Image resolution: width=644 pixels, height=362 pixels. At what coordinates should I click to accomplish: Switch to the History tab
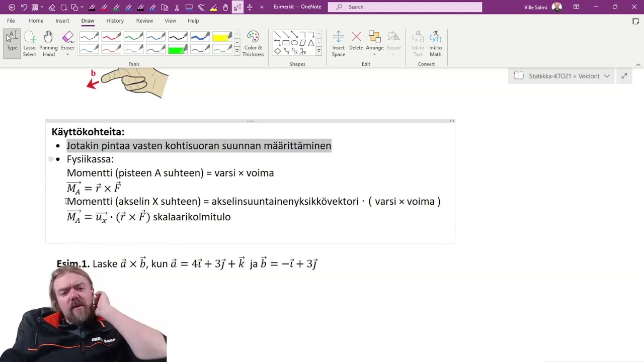[x=115, y=21]
